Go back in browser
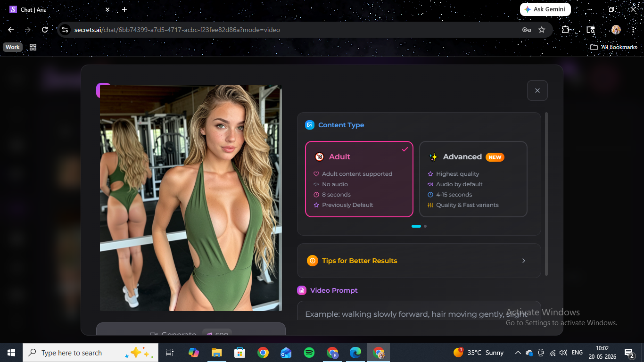The height and width of the screenshot is (362, 644). (11, 30)
